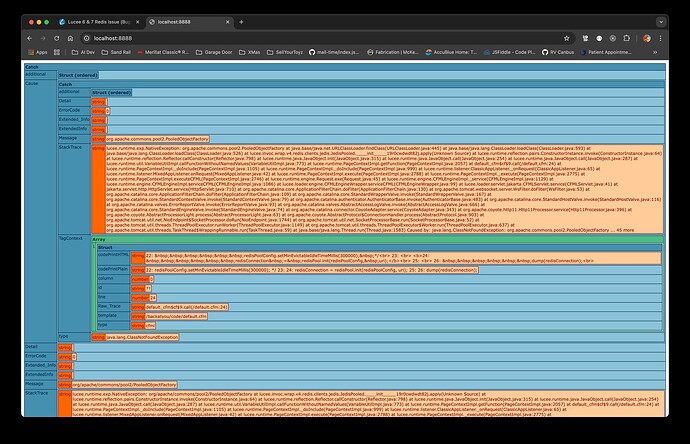690x444 pixels.
Task: Click the bottom Extended_Info row label
Action: [40, 365]
